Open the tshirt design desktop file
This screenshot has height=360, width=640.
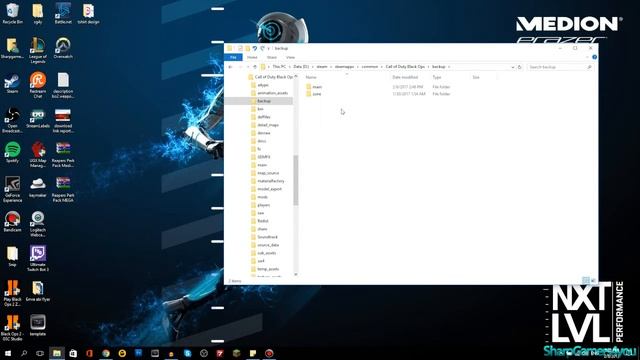(88, 13)
